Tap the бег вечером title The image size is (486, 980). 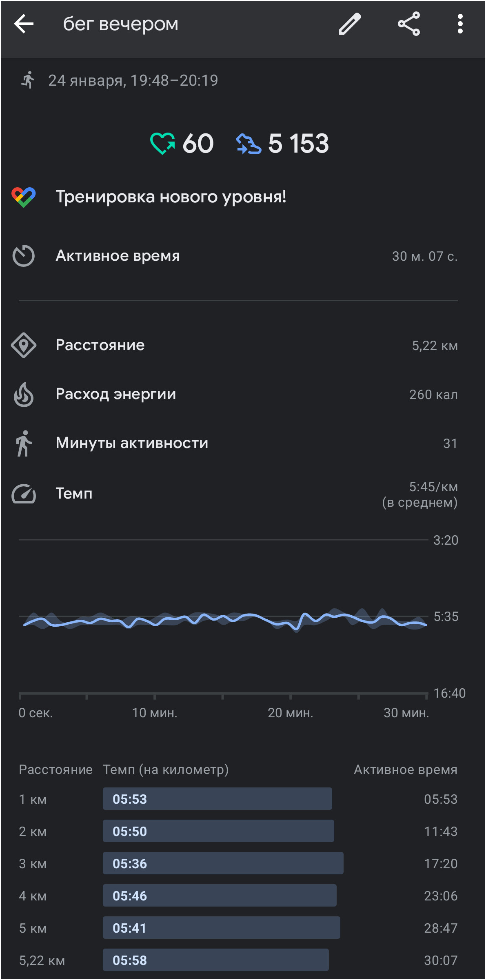coord(121,24)
